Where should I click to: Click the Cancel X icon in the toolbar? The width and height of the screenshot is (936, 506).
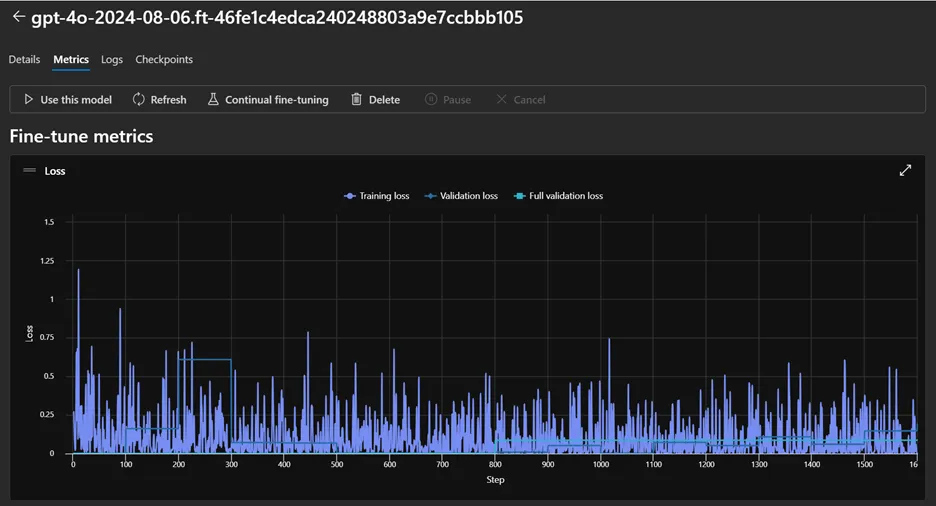pos(502,100)
